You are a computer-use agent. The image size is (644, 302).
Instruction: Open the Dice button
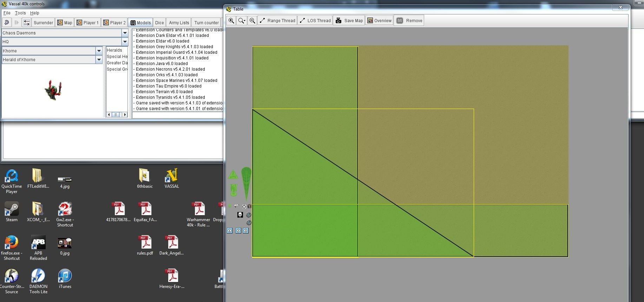coord(159,23)
